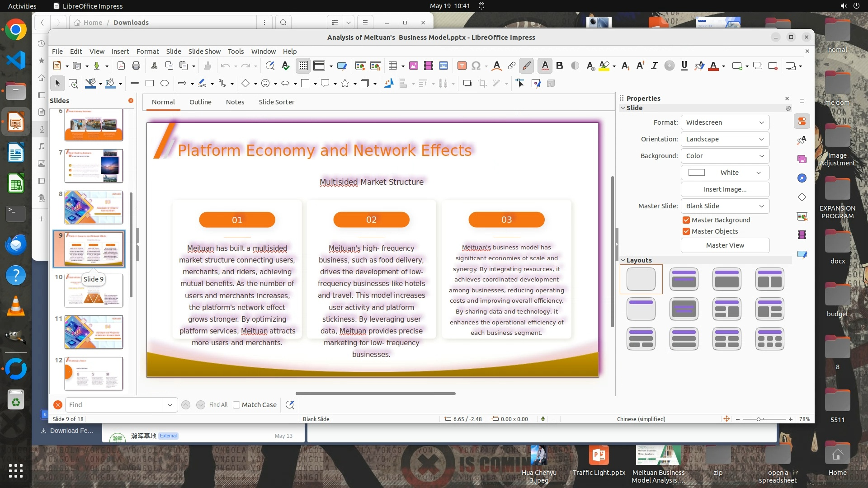
Task: Uncheck the Master Background checkbox
Action: click(x=686, y=220)
